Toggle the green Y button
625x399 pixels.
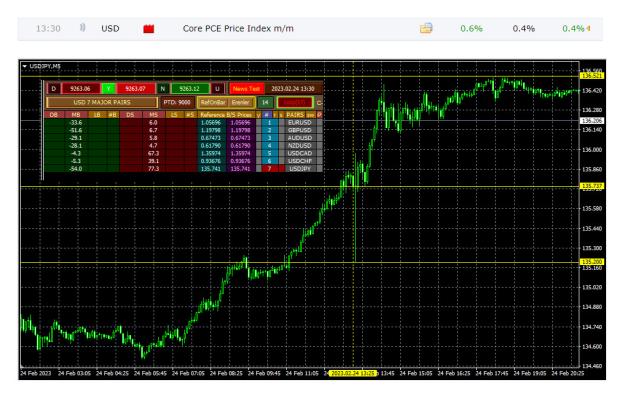(108, 88)
